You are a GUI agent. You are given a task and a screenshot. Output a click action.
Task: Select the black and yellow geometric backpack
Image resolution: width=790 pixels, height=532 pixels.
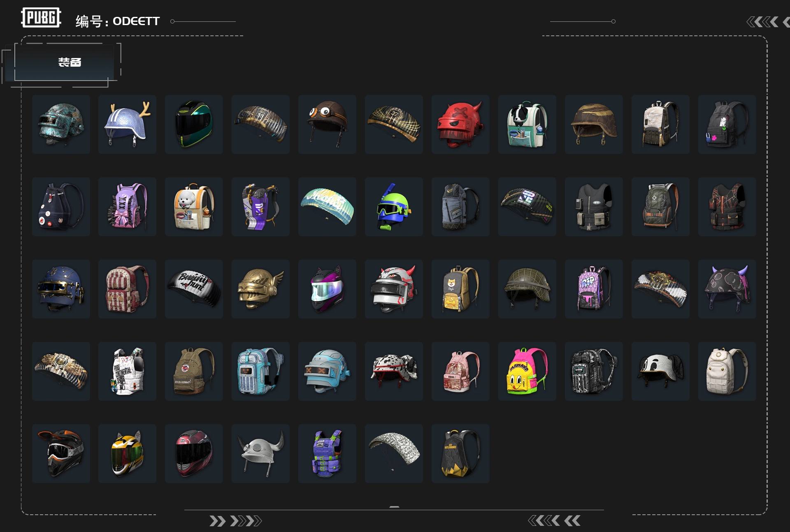click(460, 453)
